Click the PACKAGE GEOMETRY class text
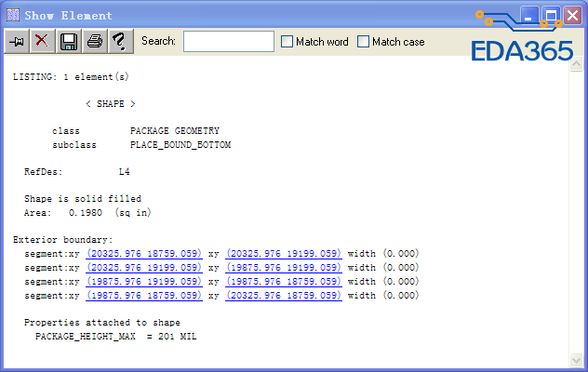Viewport: 588px width, 372px height. [x=175, y=131]
